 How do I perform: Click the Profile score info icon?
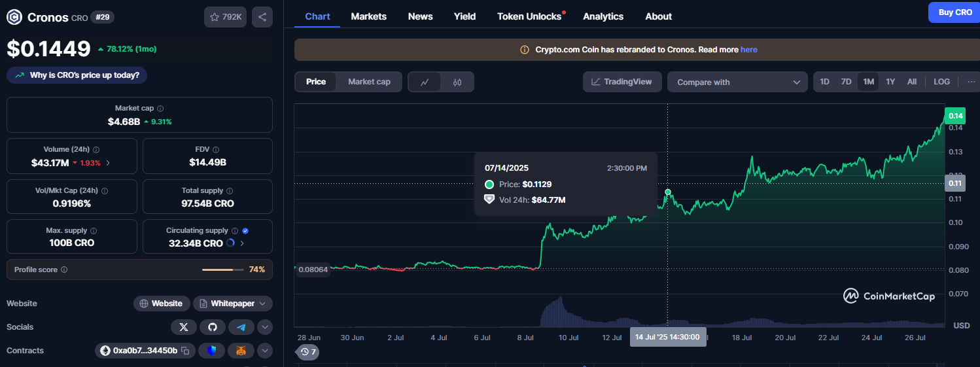tap(64, 270)
